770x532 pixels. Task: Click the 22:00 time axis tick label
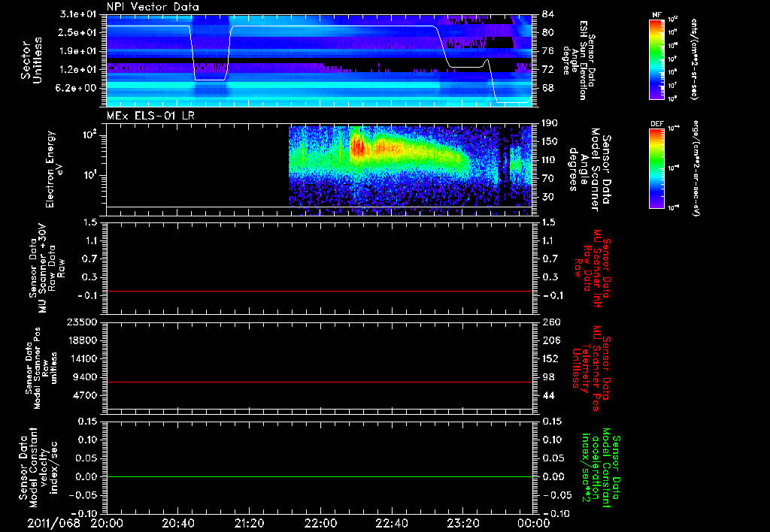(320, 523)
